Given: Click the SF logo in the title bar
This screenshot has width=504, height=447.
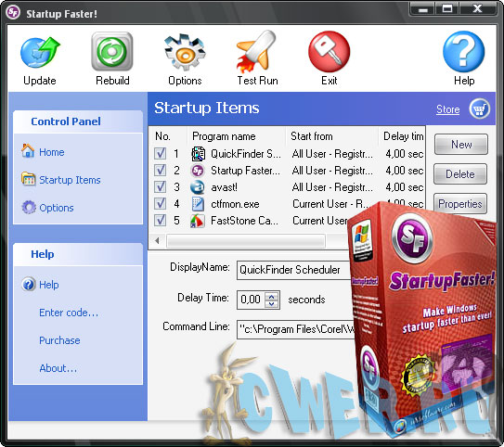Looking at the screenshot, I should point(13,13).
